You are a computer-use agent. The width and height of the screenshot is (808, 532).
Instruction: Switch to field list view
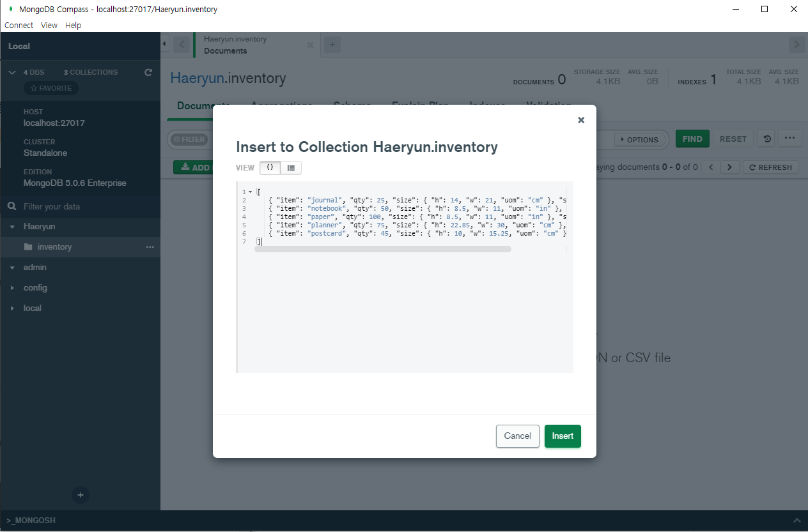tap(291, 167)
